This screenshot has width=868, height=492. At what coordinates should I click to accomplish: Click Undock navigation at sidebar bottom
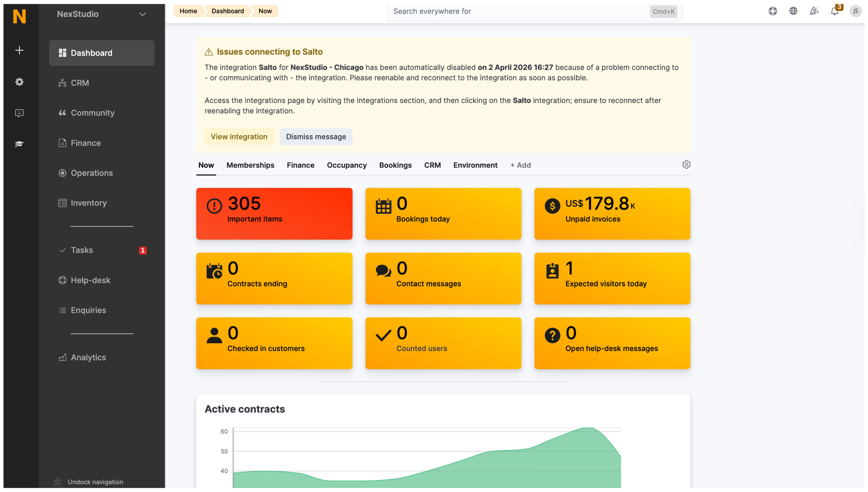[95, 482]
